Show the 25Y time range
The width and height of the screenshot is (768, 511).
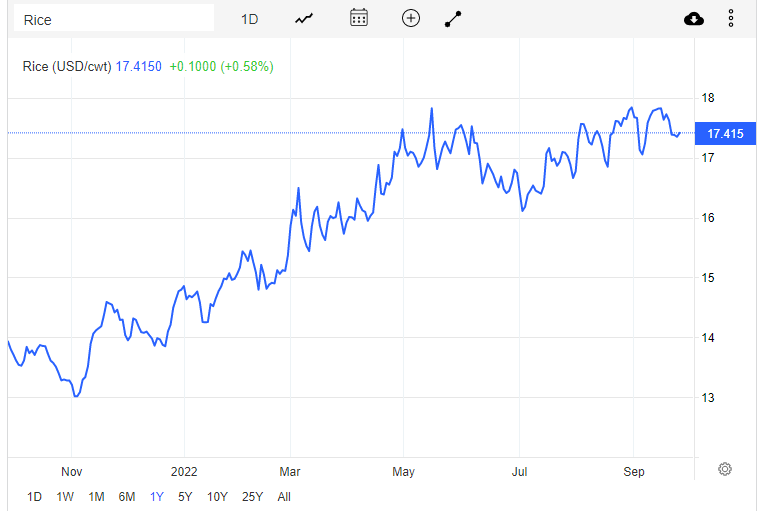tap(253, 497)
